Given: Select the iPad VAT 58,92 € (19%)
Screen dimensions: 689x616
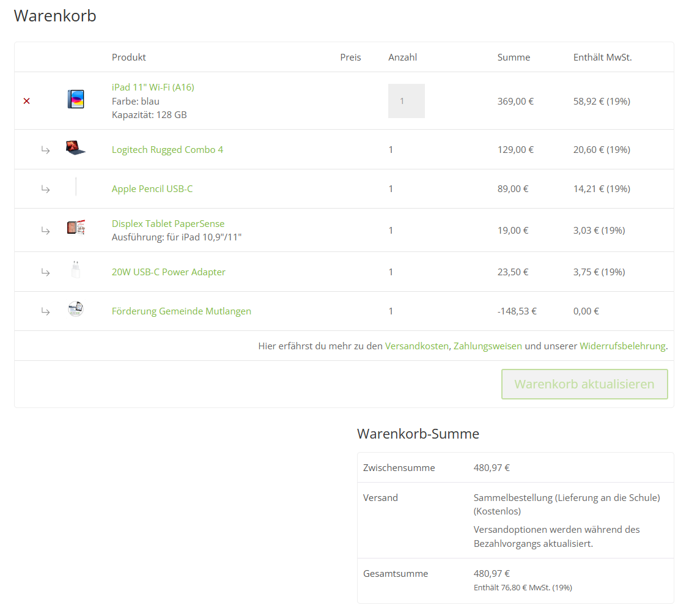Looking at the screenshot, I should pos(602,101).
